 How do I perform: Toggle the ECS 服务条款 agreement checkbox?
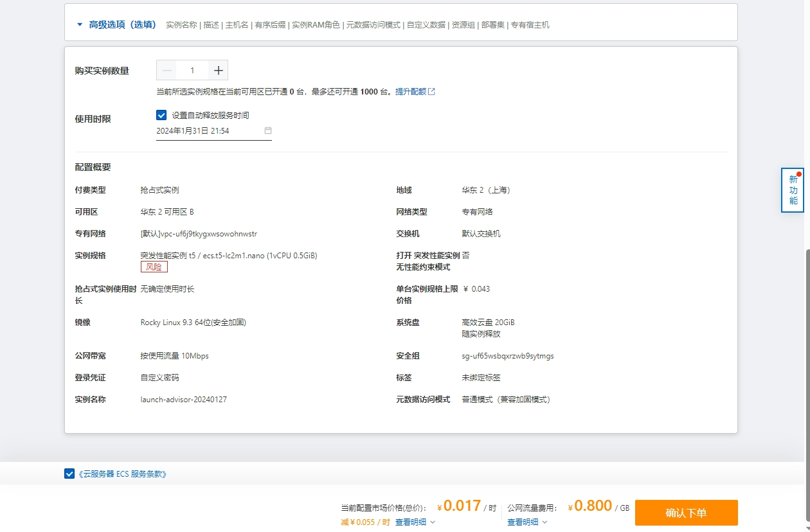click(x=69, y=474)
